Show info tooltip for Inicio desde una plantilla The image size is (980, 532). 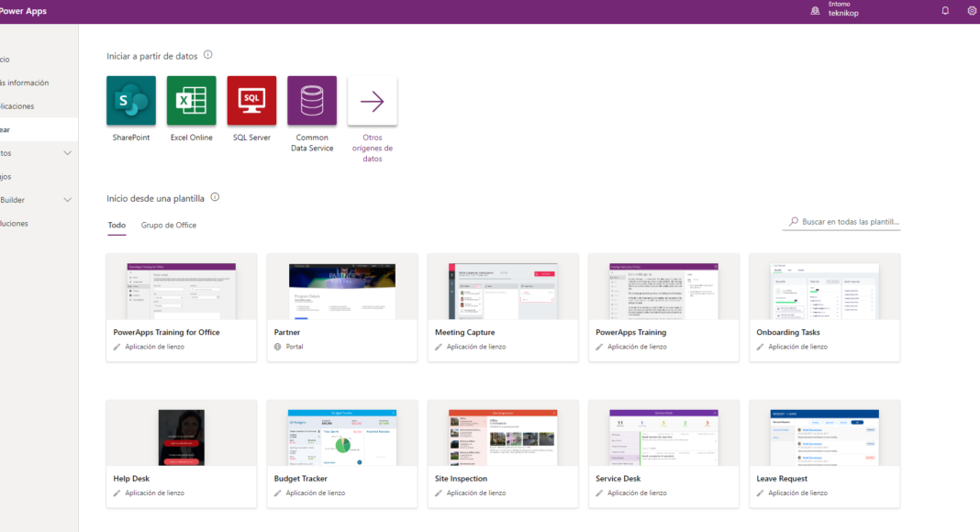point(215,197)
